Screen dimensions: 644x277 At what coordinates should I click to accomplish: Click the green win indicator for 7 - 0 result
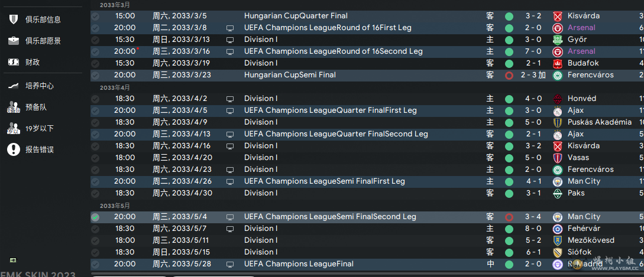click(x=509, y=52)
